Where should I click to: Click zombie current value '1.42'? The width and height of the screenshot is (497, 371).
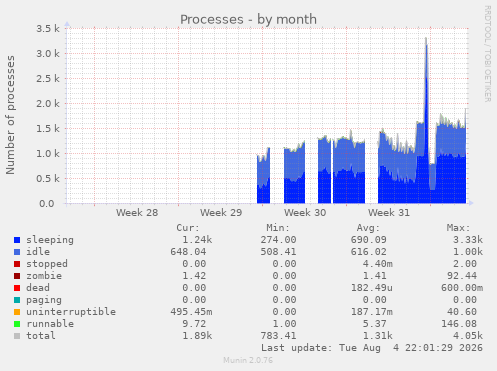[194, 276]
